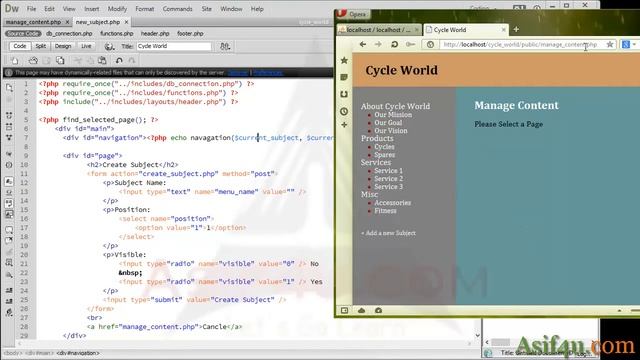The image size is (640, 360).
Task: Open related file db_connection.php
Action: (x=69, y=33)
